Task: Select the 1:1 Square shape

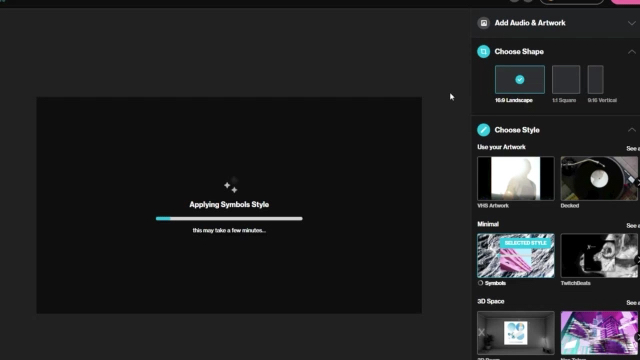Action: (x=566, y=80)
